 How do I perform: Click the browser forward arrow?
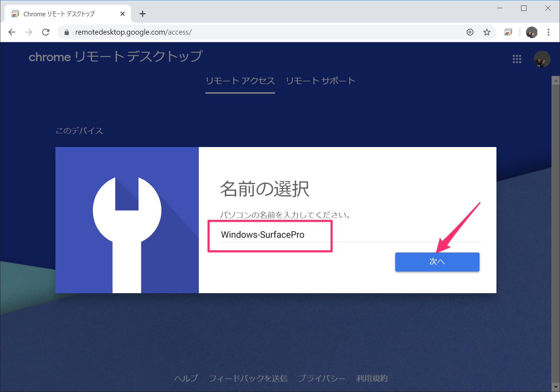29,32
